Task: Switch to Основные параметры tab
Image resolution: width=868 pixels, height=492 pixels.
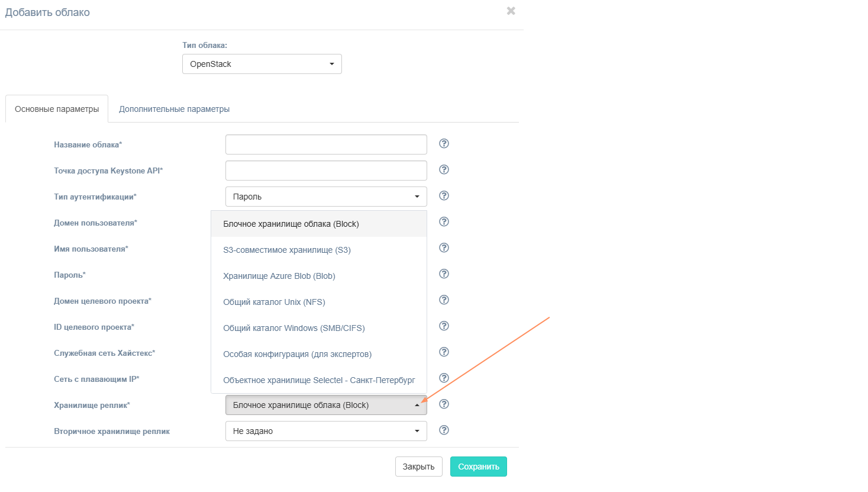Action: [x=57, y=109]
